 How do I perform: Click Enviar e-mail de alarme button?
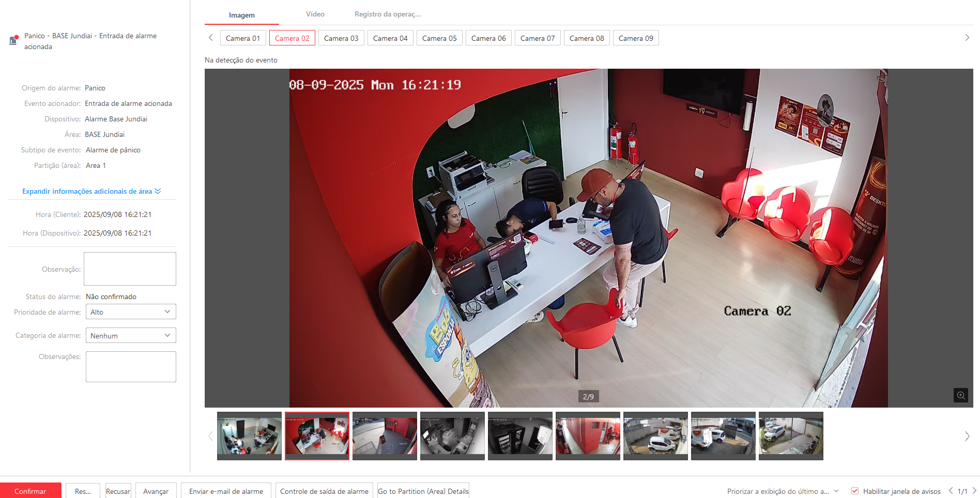click(x=226, y=491)
